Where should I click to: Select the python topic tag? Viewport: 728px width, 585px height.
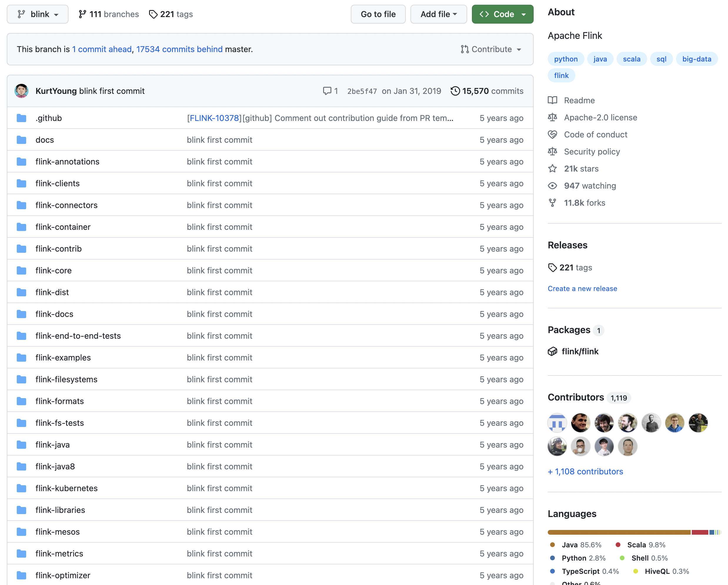(x=566, y=59)
